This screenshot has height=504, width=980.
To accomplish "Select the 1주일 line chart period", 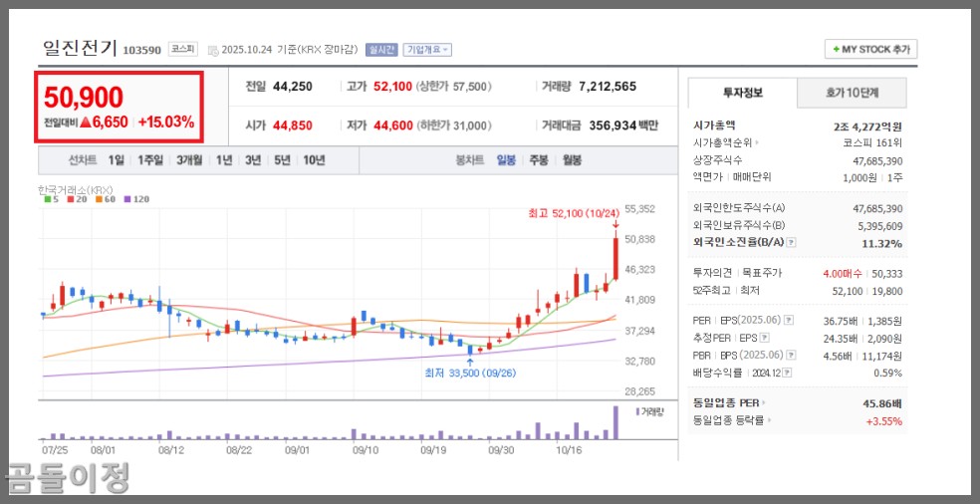I will click(150, 160).
